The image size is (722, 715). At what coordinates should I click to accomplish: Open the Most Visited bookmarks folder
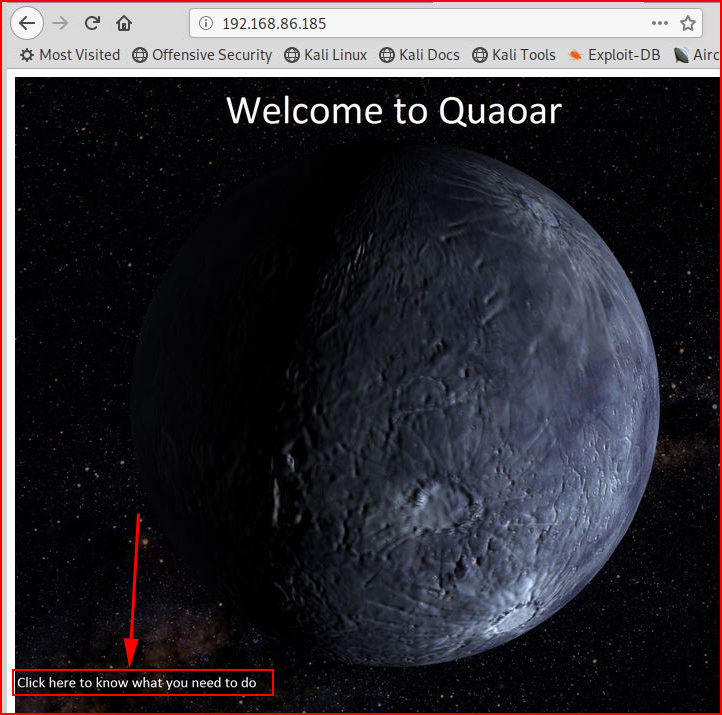click(70, 55)
